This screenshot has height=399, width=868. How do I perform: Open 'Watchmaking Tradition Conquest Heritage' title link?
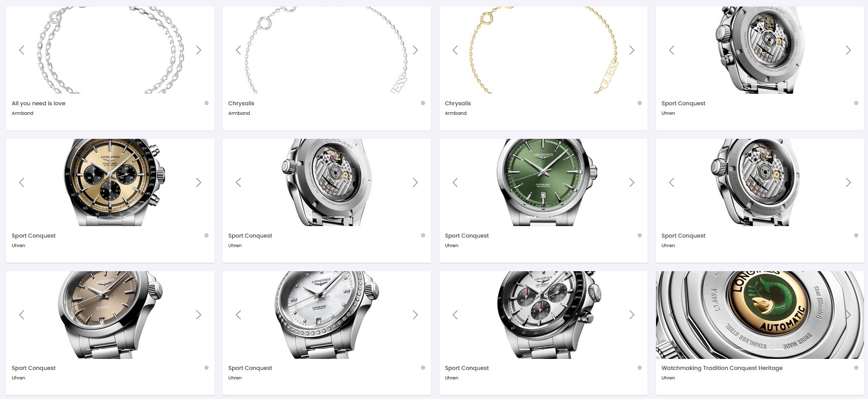(722, 368)
